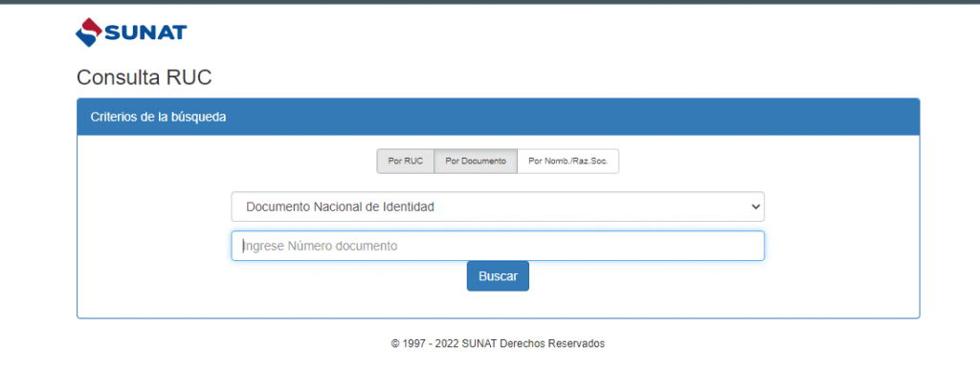Open the Por Nomb./Raz.Soc. tab

[568, 161]
